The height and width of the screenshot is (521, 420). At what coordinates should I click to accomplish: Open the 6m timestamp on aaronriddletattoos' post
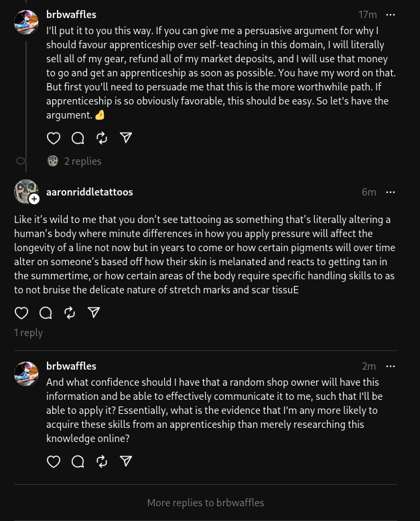point(368,192)
